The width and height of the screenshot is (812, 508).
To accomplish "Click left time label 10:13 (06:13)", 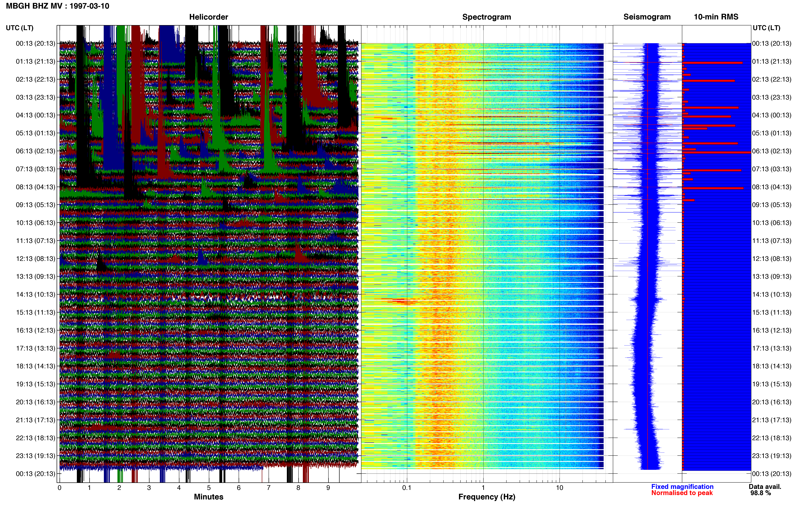I will 36,223.
